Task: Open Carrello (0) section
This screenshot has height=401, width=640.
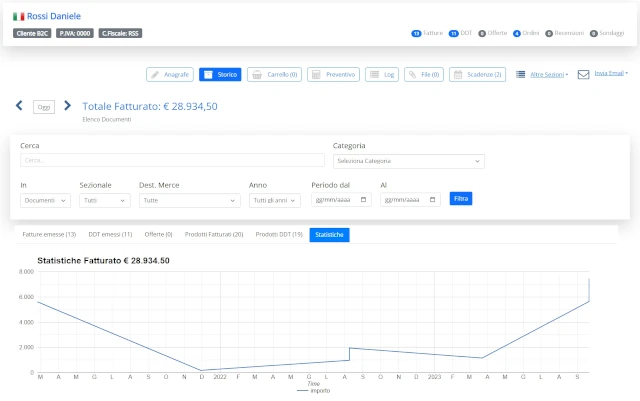Action: click(274, 75)
